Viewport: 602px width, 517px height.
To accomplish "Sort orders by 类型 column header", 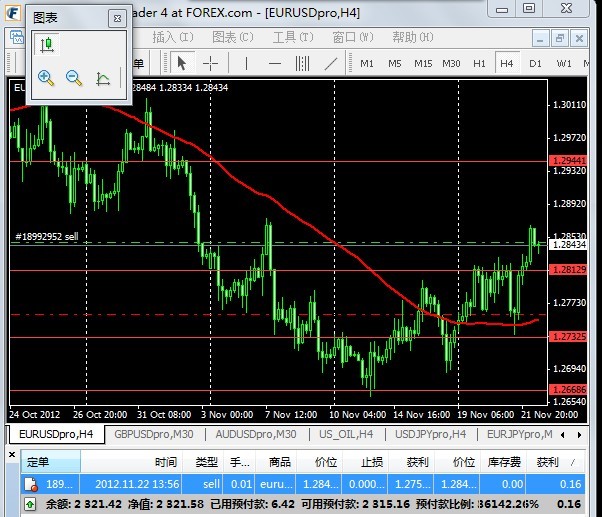I will point(202,462).
